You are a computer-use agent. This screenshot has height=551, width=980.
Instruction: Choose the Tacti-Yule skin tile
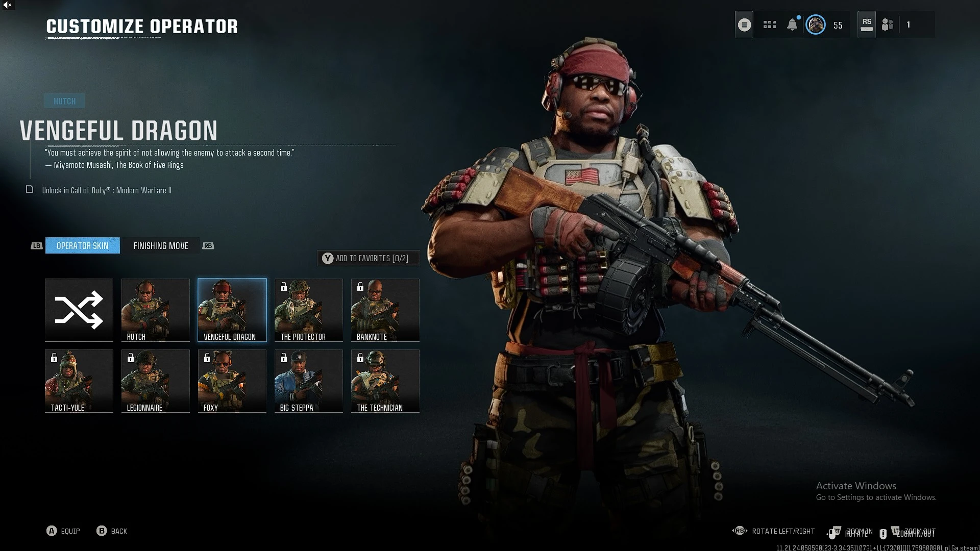79,381
